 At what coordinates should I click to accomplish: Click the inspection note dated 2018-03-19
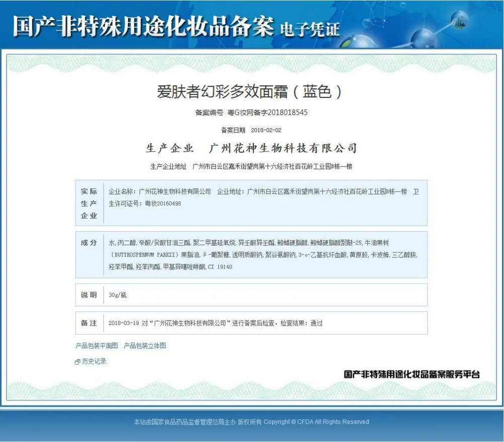(215, 323)
